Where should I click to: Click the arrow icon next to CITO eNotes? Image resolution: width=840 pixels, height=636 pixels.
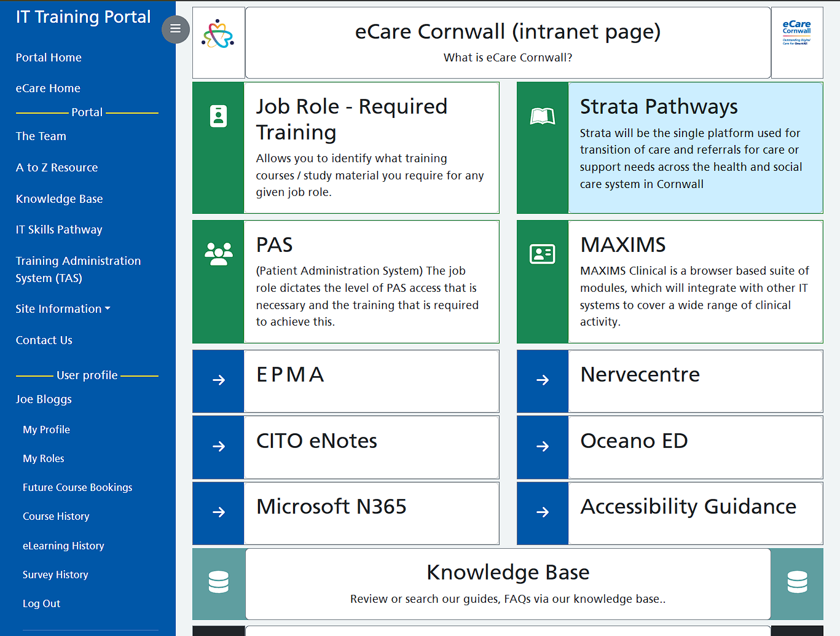219,447
